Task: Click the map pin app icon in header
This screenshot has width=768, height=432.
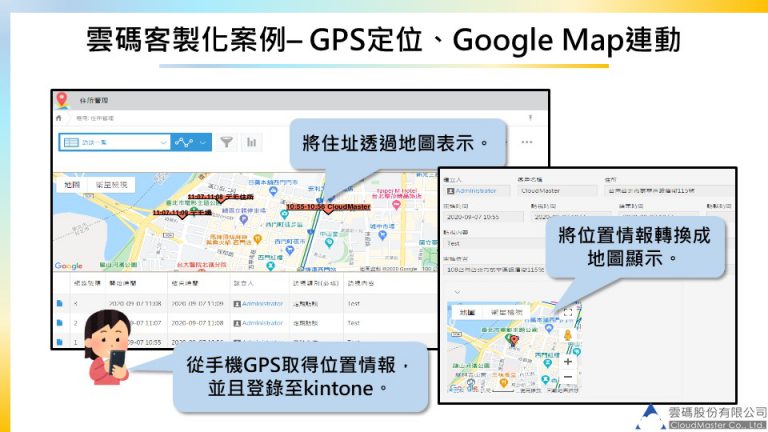Action: point(62,100)
